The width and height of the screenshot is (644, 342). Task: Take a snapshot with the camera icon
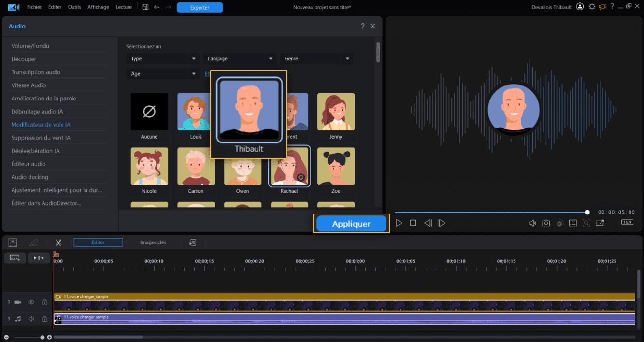546,223
